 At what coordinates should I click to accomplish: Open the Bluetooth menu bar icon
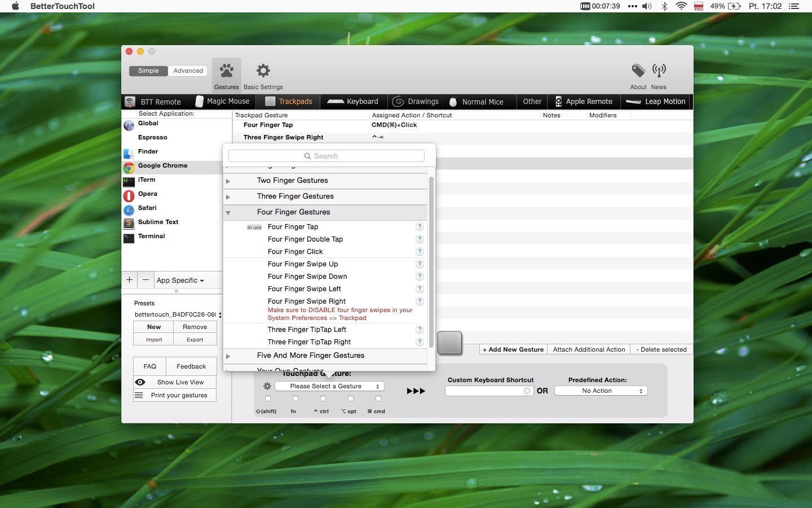(665, 6)
